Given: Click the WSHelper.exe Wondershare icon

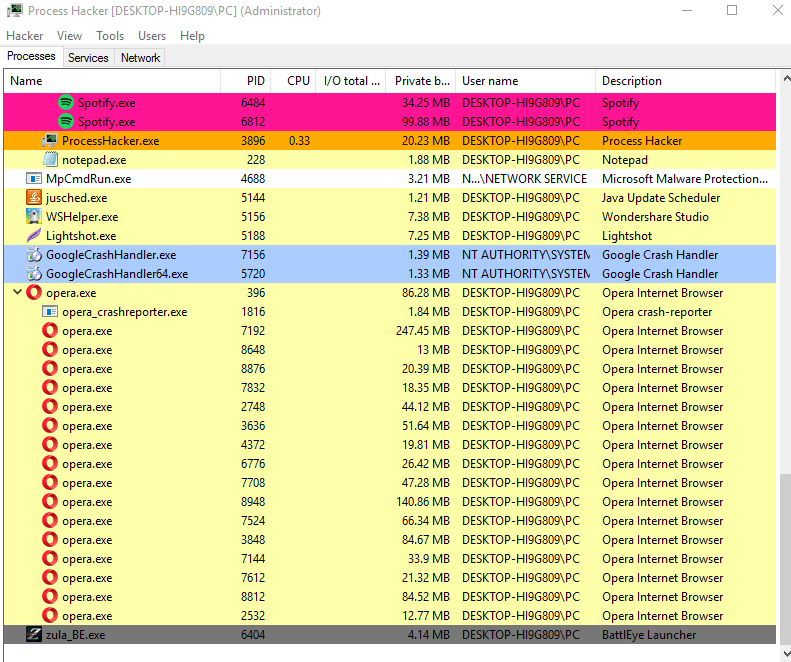Looking at the screenshot, I should click(x=34, y=216).
